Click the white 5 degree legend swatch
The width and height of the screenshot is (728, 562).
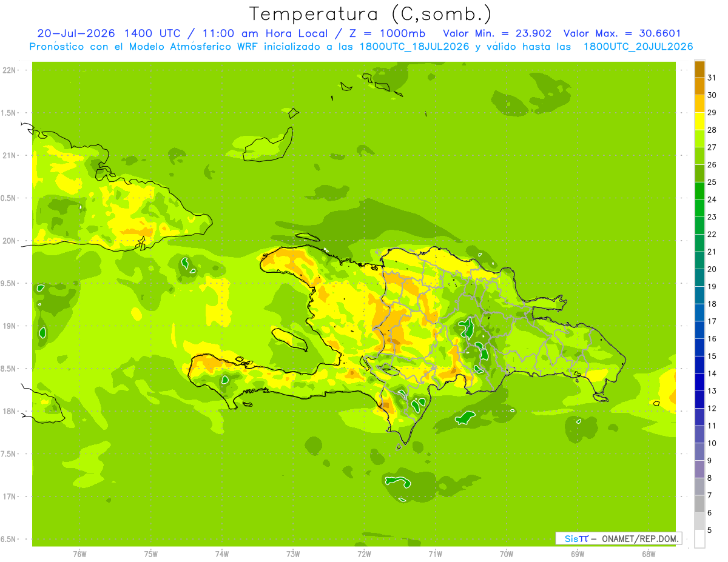[x=699, y=539]
